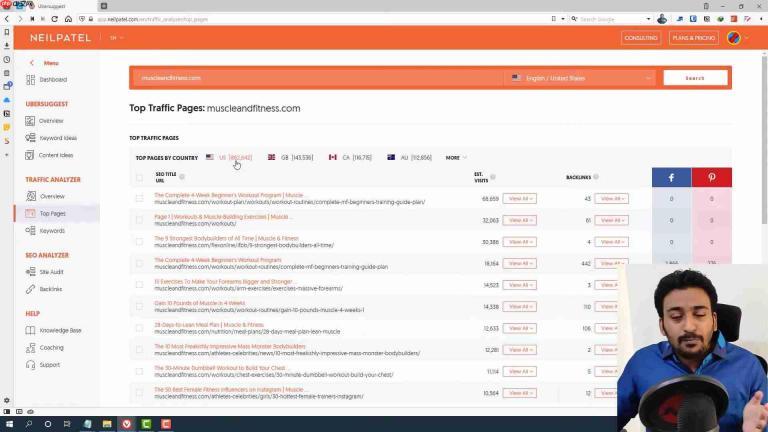The image size is (768, 432).
Task: Open Windows taskbar search
Action: 28,424
